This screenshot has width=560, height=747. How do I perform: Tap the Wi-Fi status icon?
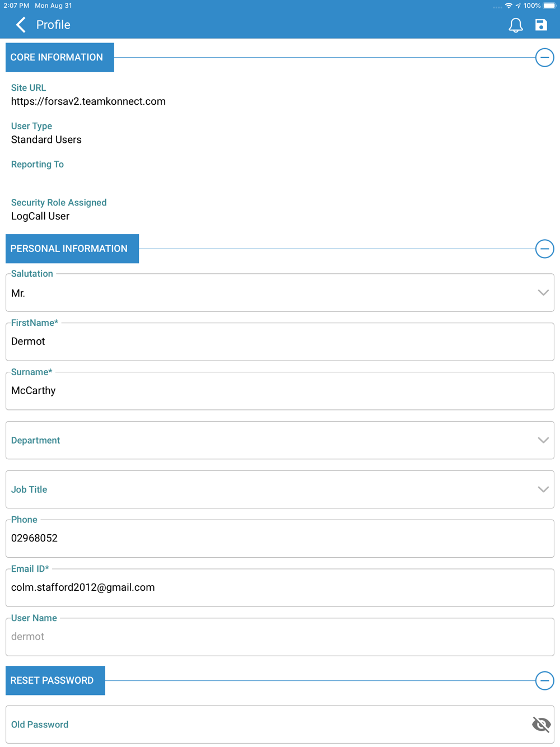508,6
